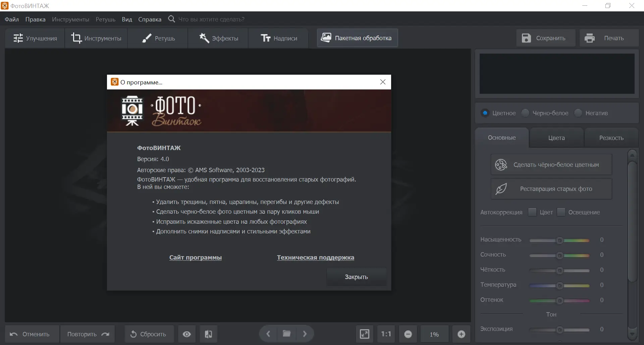Screen dimensions: 644x345
Task: Open the Техническая поддержка link
Action: (316, 257)
